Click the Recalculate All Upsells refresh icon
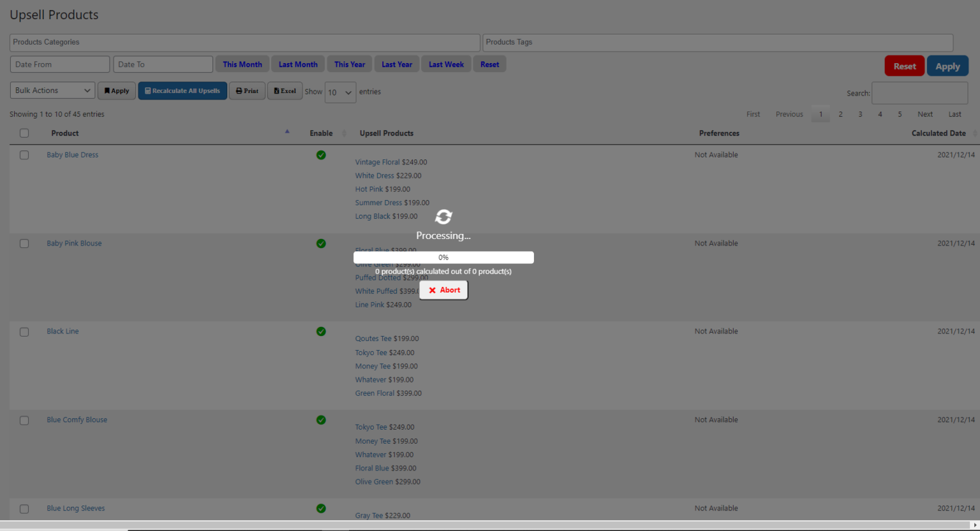The height and width of the screenshot is (531, 980). coord(146,91)
